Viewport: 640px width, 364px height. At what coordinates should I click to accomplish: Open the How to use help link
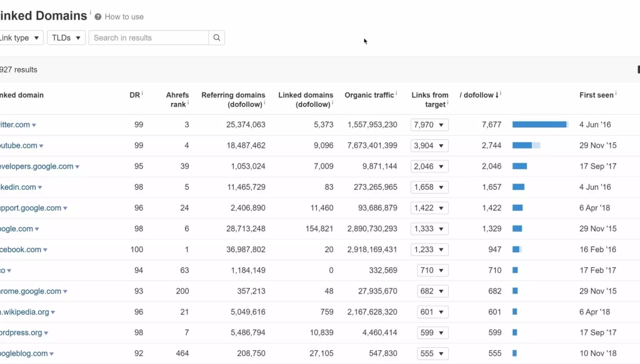[124, 17]
